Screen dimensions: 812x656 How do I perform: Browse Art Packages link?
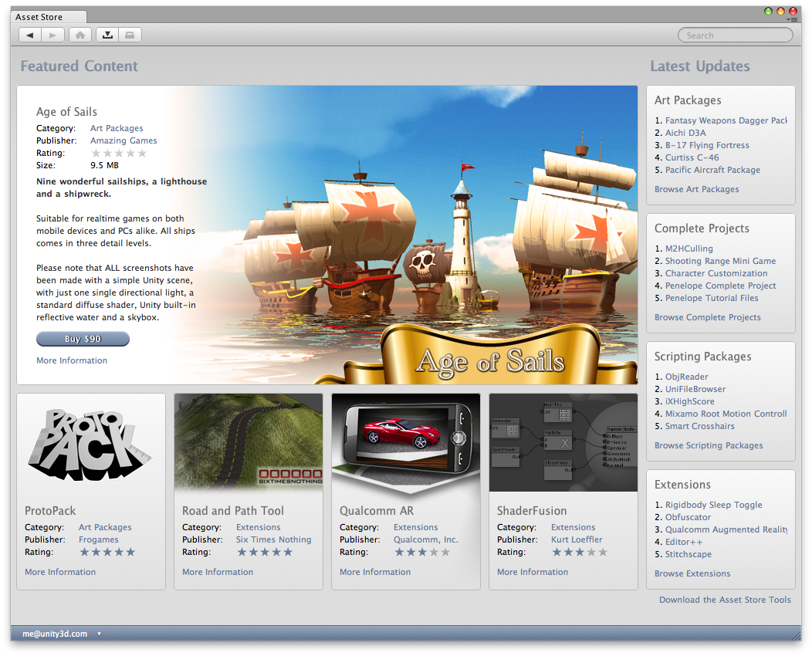pos(696,189)
